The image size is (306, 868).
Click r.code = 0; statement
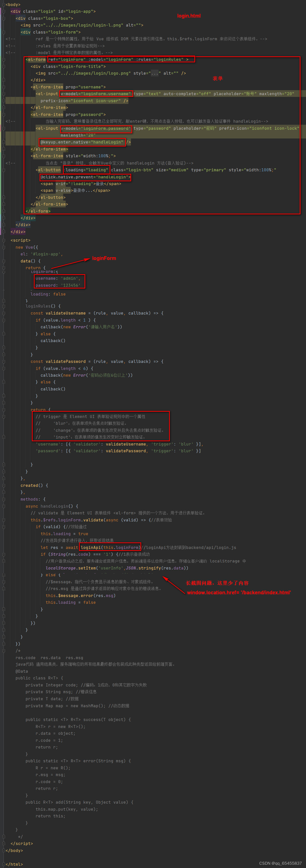(x=49, y=782)
